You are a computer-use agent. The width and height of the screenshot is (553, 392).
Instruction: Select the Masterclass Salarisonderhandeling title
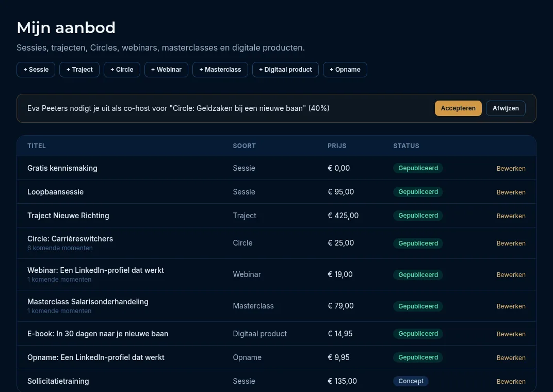(x=88, y=302)
